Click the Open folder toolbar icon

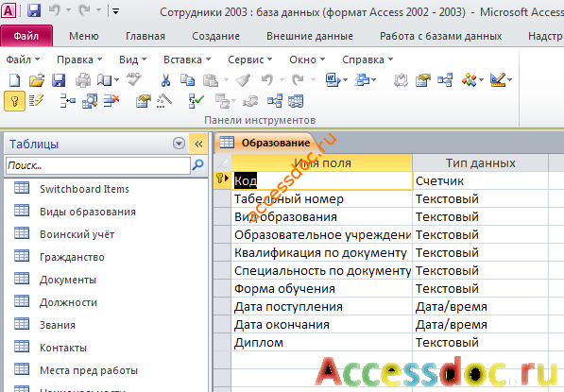(x=36, y=80)
